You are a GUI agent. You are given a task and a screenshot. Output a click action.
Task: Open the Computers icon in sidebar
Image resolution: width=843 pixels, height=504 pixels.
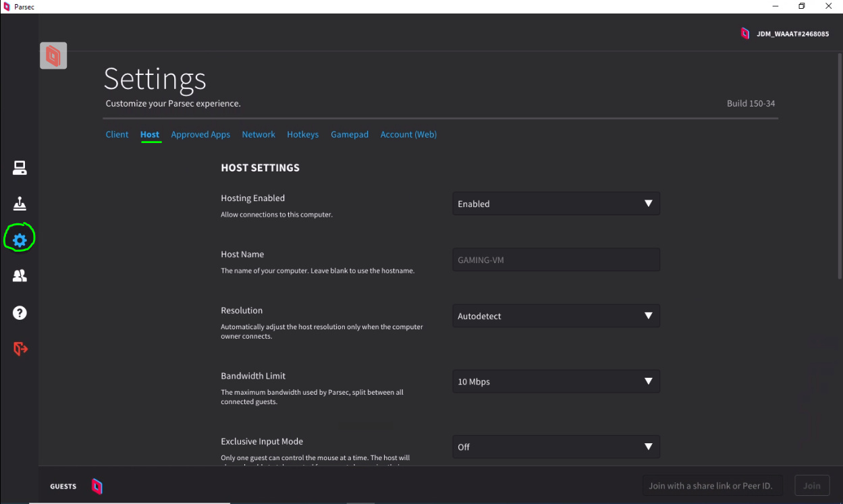point(20,168)
